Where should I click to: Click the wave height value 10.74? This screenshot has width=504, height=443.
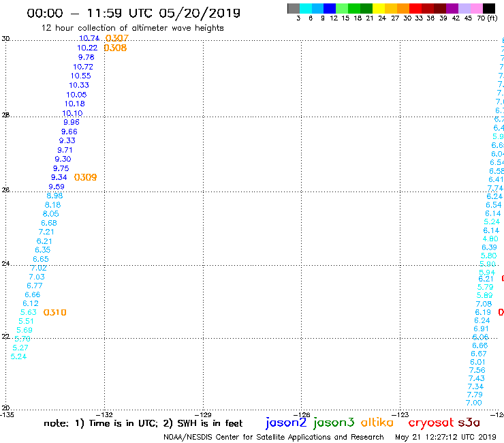89,38
